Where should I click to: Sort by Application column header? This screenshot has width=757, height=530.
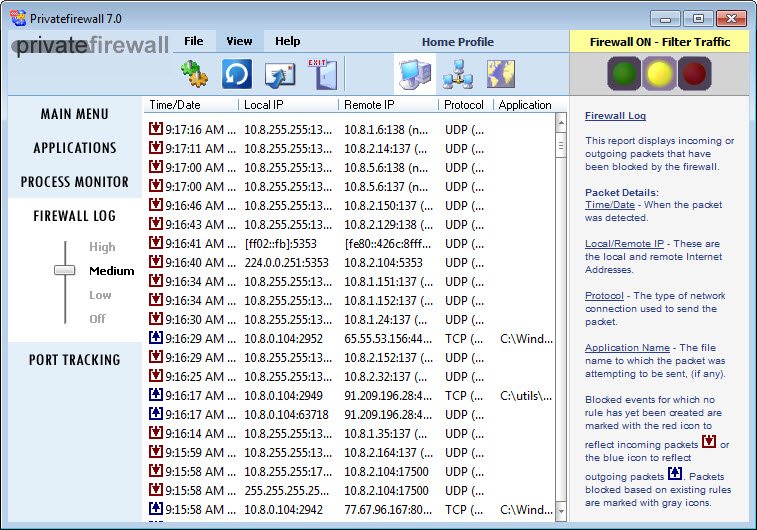[x=524, y=105]
